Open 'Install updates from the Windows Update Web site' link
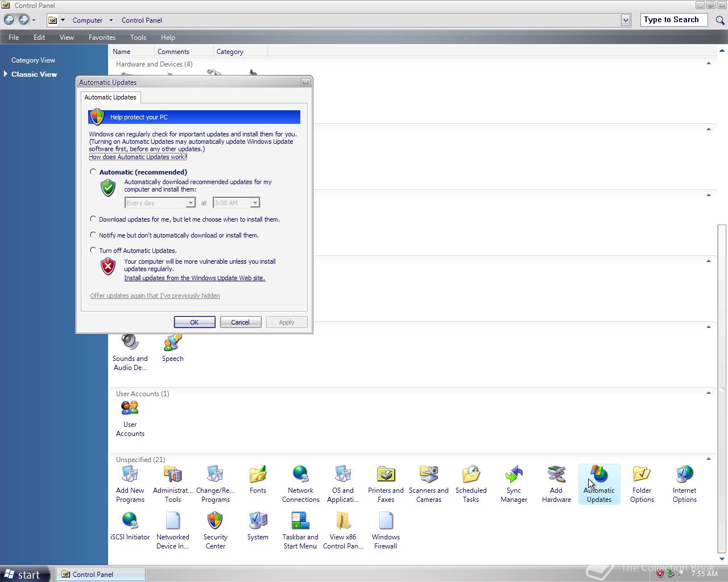Viewport: 728px width, 582px height. [x=195, y=278]
